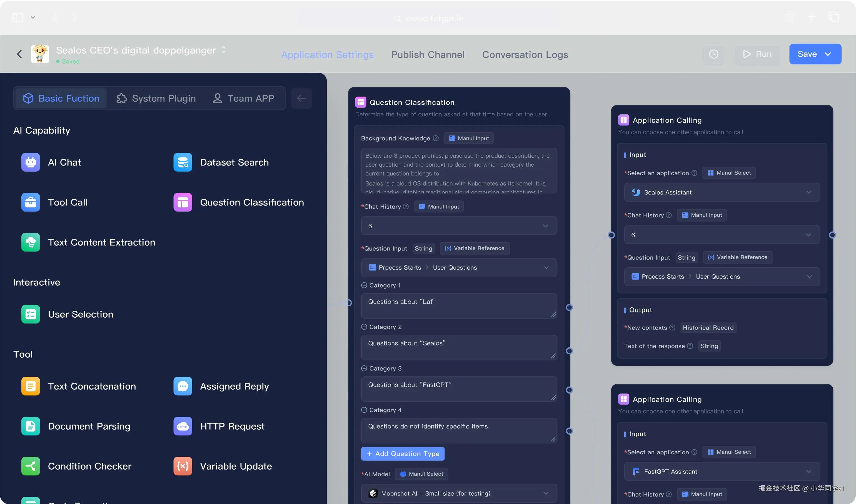
Task: Click the Condition Checker icon
Action: click(31, 466)
